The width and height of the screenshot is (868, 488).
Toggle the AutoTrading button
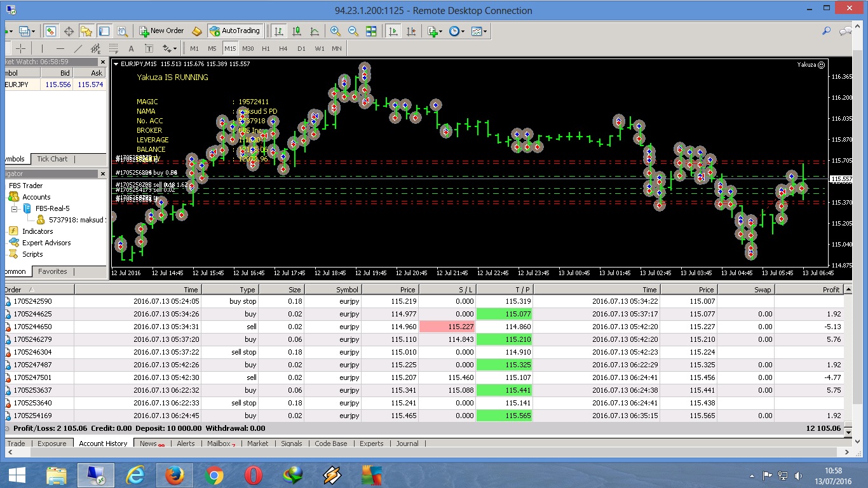(234, 30)
